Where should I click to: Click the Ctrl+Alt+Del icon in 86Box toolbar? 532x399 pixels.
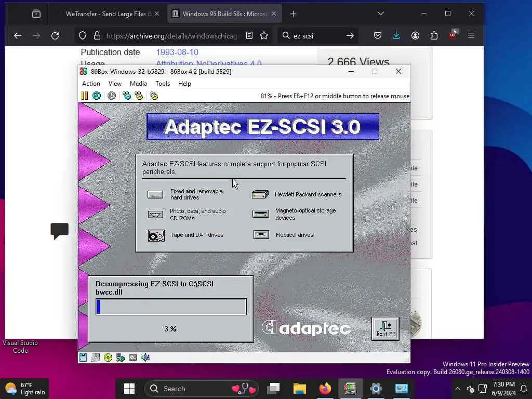127,96
